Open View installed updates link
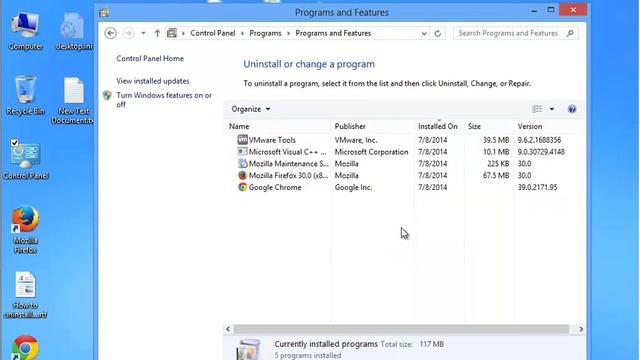This screenshot has height=360, width=640. point(153,81)
